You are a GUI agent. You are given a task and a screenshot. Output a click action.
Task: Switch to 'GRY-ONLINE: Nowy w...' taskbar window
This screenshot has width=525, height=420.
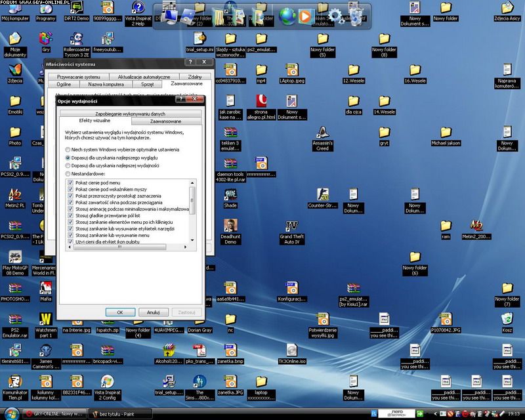pos(54,414)
